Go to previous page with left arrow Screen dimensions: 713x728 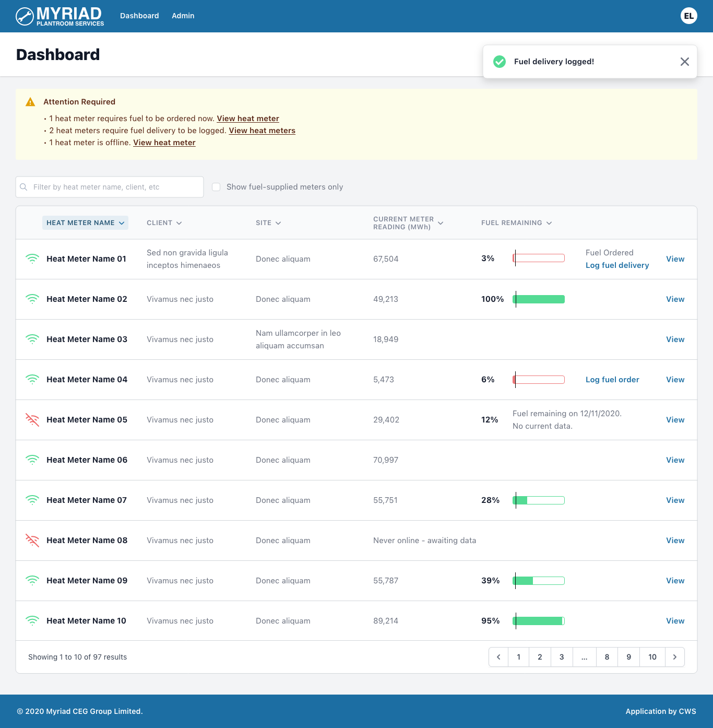pos(498,657)
